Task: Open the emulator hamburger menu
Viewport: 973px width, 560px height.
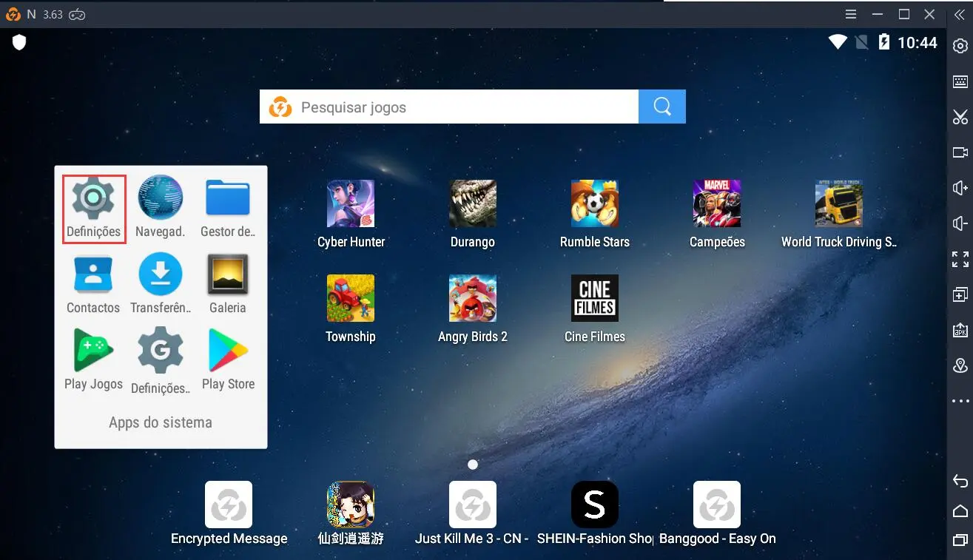Action: coord(852,14)
